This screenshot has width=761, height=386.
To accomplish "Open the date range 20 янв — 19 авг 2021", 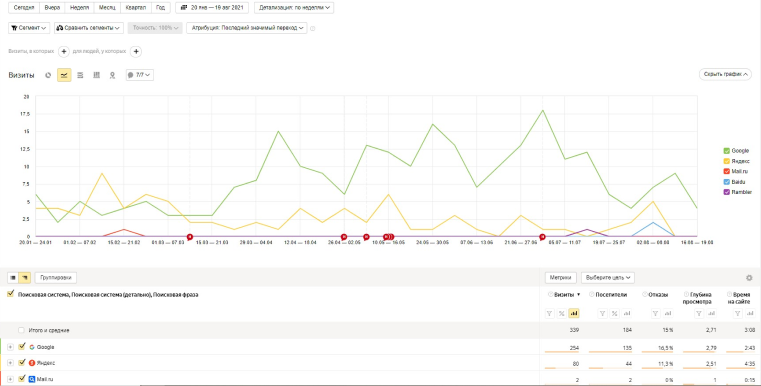I will (x=212, y=8).
